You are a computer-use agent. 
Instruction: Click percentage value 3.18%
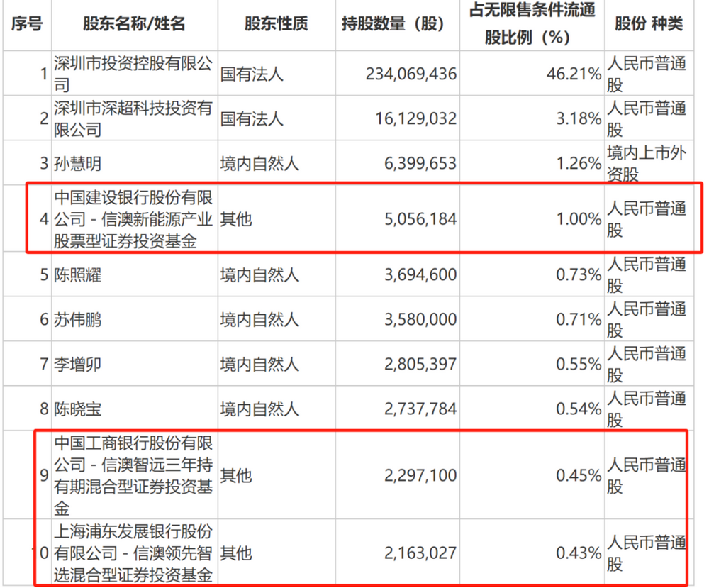point(579,118)
